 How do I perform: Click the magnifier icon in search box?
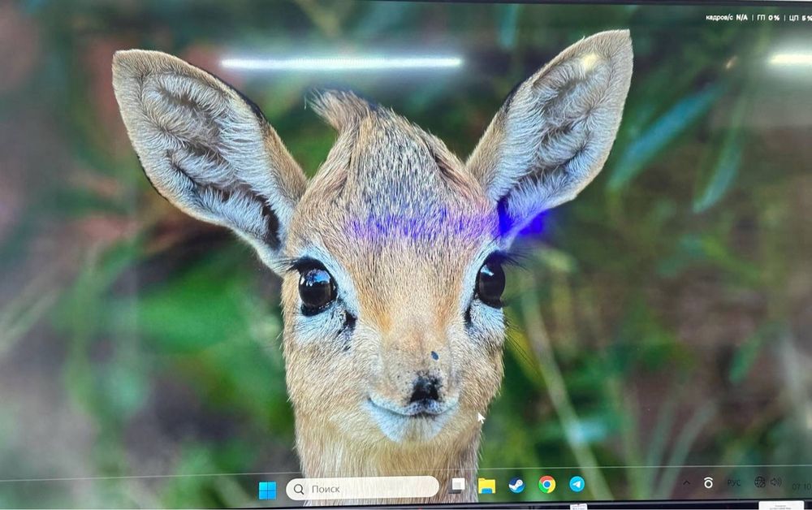(x=299, y=489)
